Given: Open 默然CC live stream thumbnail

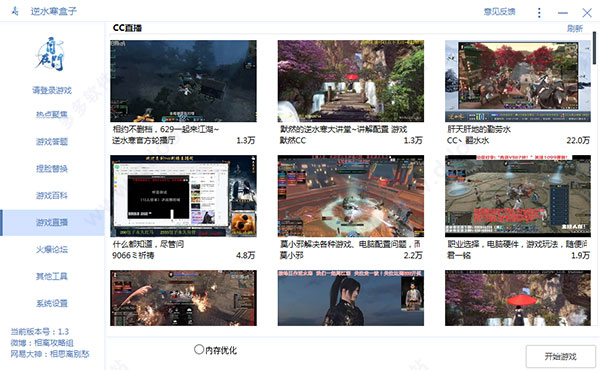Looking at the screenshot, I should (351, 81).
